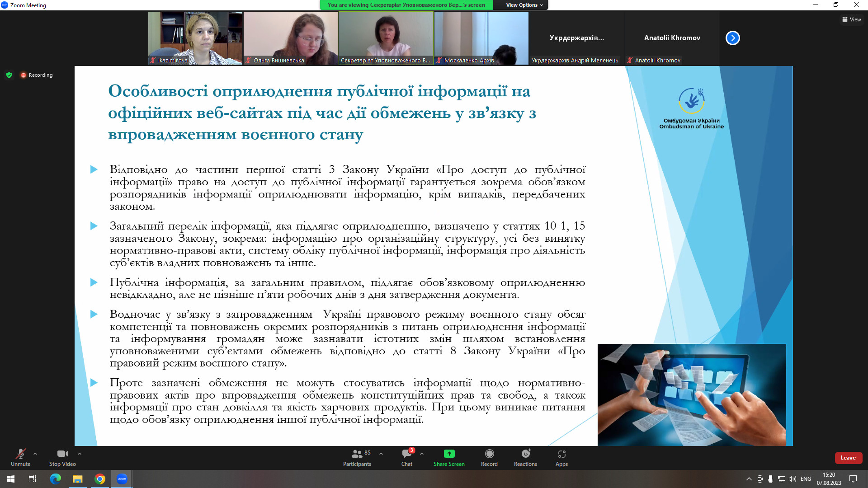Viewport: 868px width, 488px height.
Task: Launch Microsoft Edge from the taskbar
Action: pyautogui.click(x=55, y=479)
